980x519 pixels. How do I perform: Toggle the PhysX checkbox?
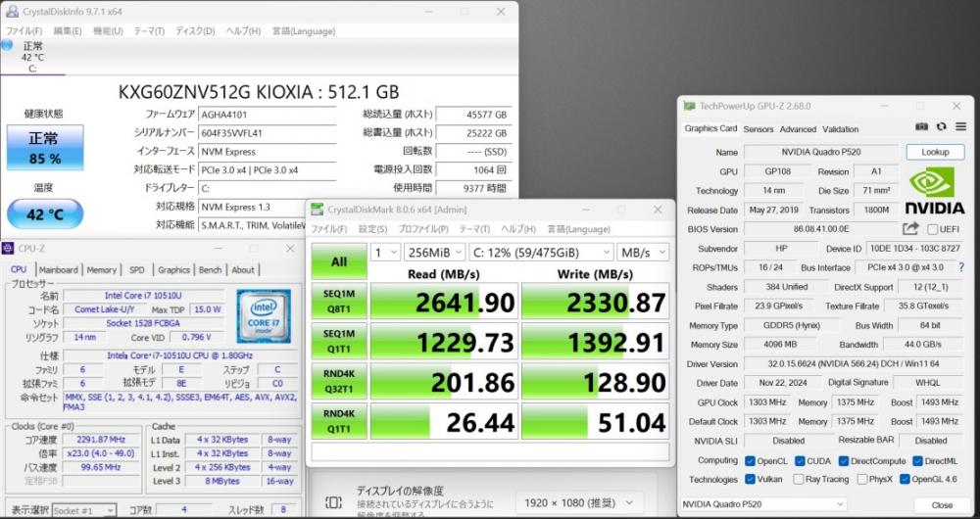(862, 479)
